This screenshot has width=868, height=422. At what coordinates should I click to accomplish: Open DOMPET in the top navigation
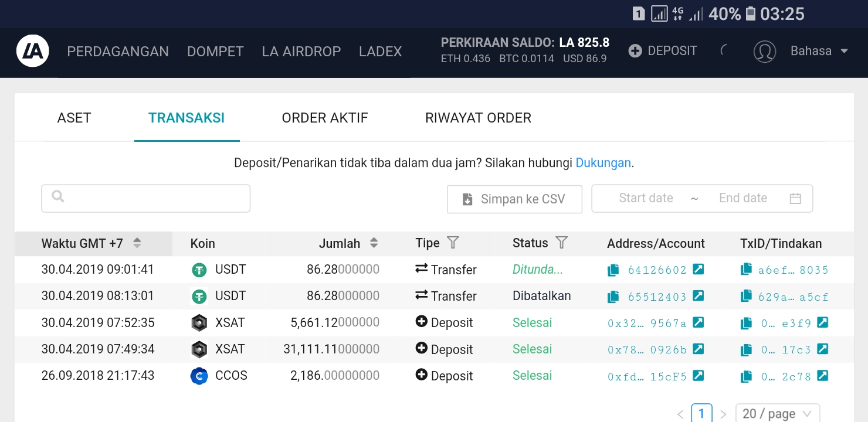coord(215,52)
